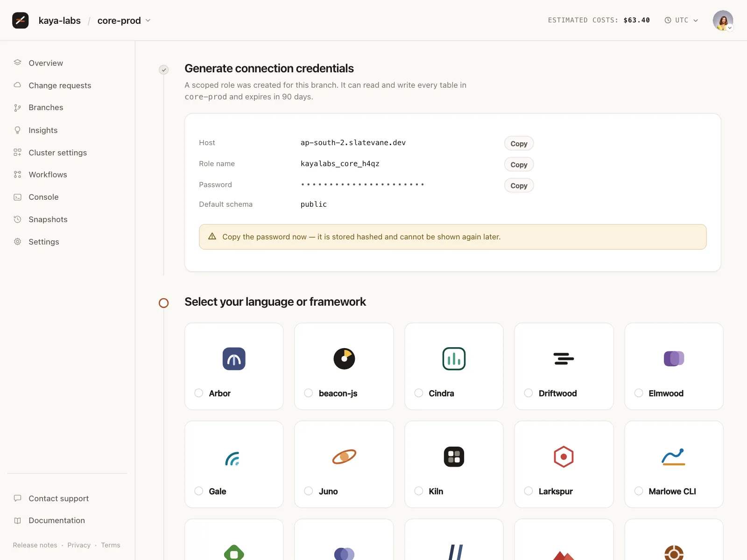Click the Driftwood lines logo
The image size is (747, 560).
click(x=564, y=359)
